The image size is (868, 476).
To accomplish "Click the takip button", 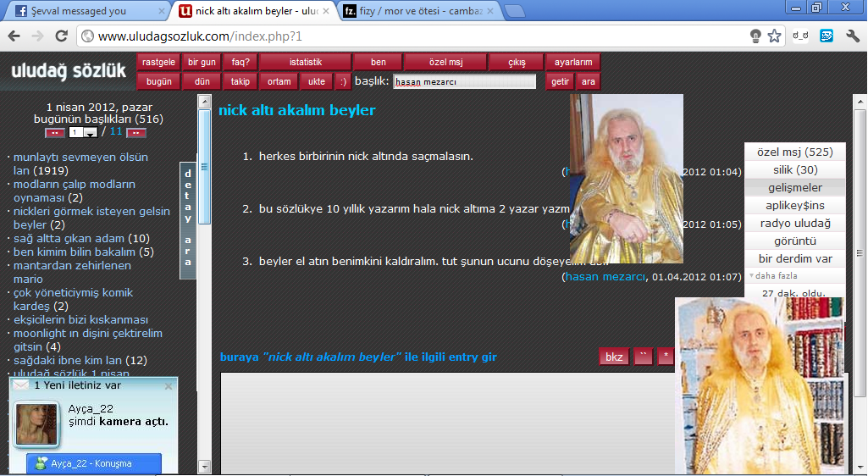I will coord(240,81).
